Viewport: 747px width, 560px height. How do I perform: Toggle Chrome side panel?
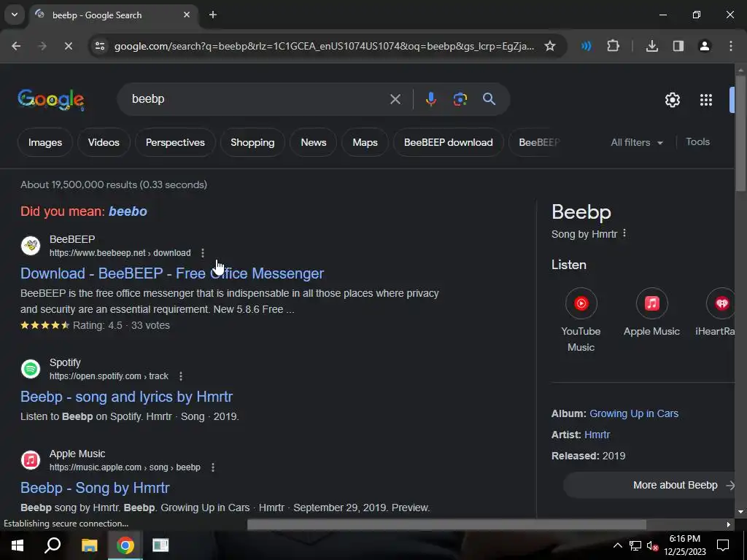click(x=678, y=46)
